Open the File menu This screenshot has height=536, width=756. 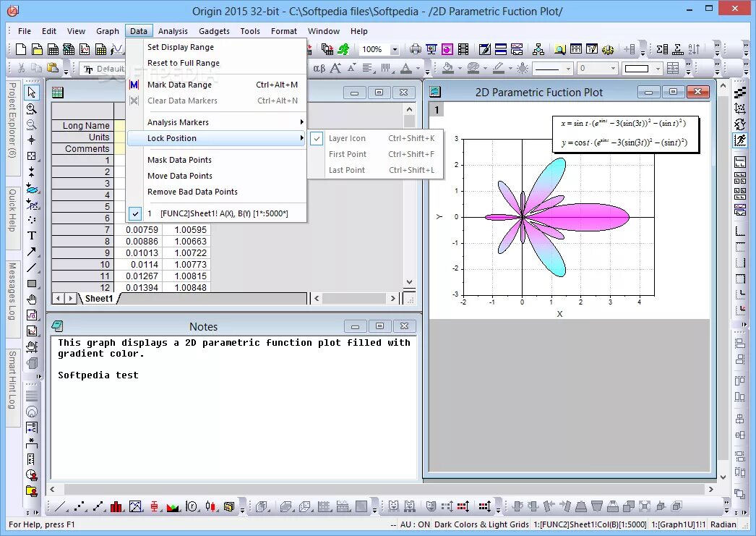click(24, 31)
